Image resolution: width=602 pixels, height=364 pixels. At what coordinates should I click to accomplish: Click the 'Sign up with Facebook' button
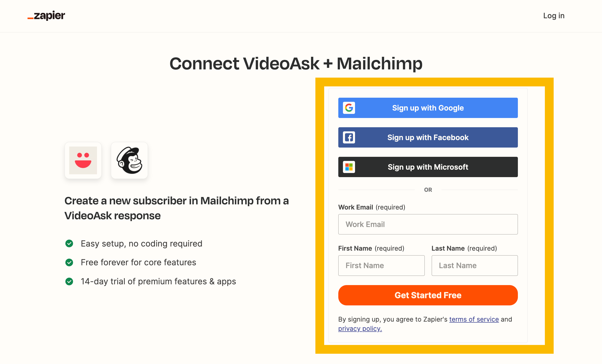(428, 138)
